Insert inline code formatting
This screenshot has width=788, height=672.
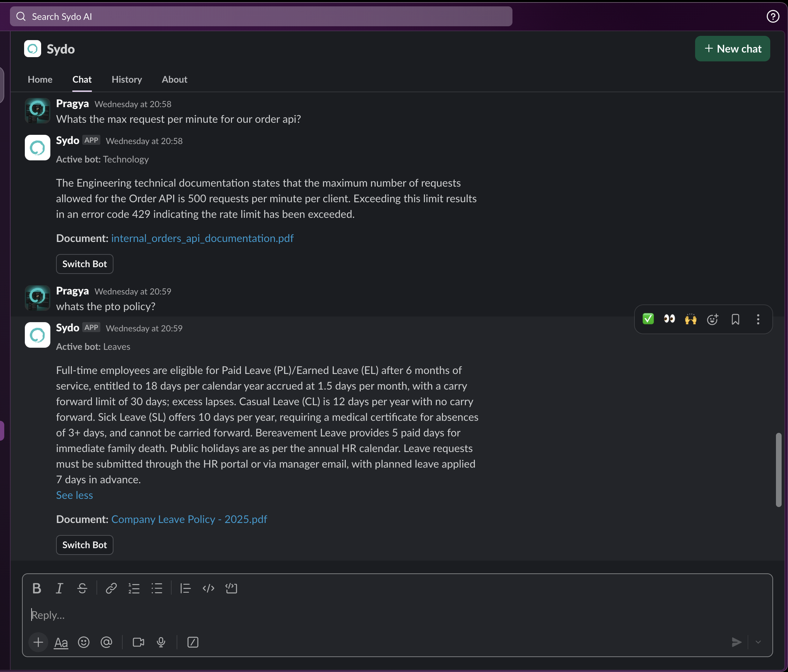pyautogui.click(x=209, y=588)
